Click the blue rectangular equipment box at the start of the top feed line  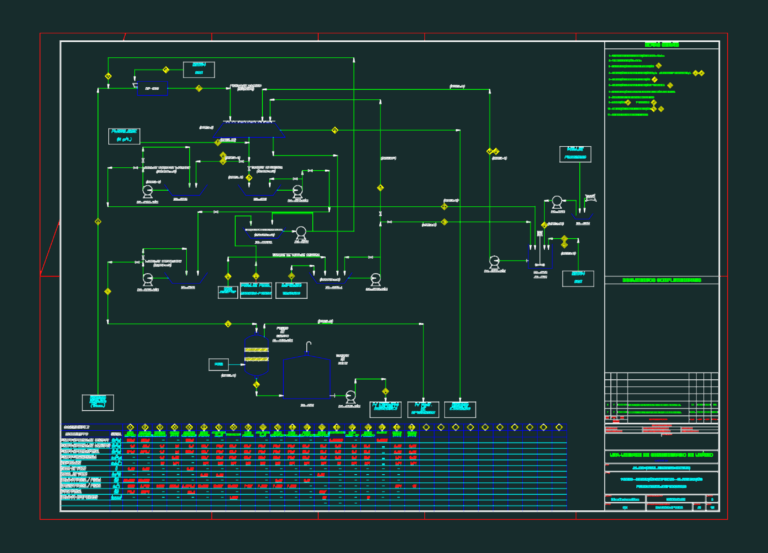click(x=152, y=89)
